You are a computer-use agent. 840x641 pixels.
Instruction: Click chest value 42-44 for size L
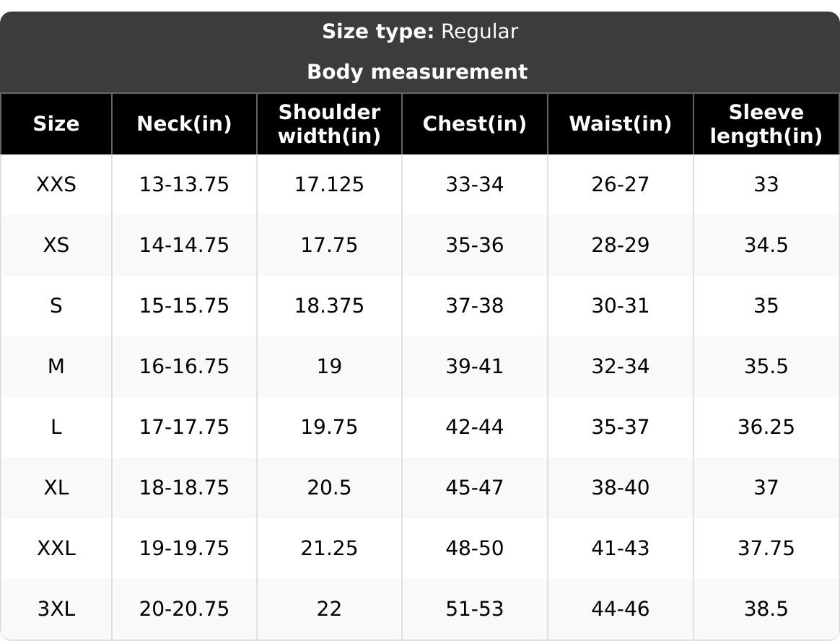tap(475, 427)
